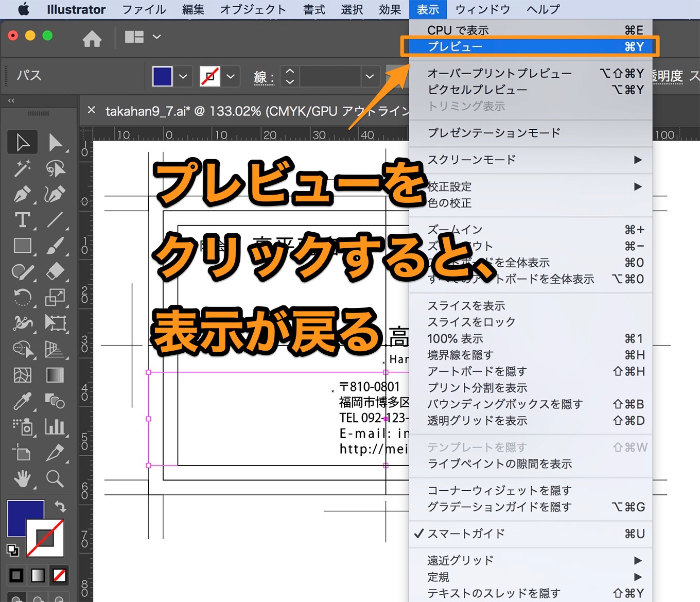The image size is (700, 602).
Task: Click the stroke weight stepper arrows
Action: coord(290,77)
